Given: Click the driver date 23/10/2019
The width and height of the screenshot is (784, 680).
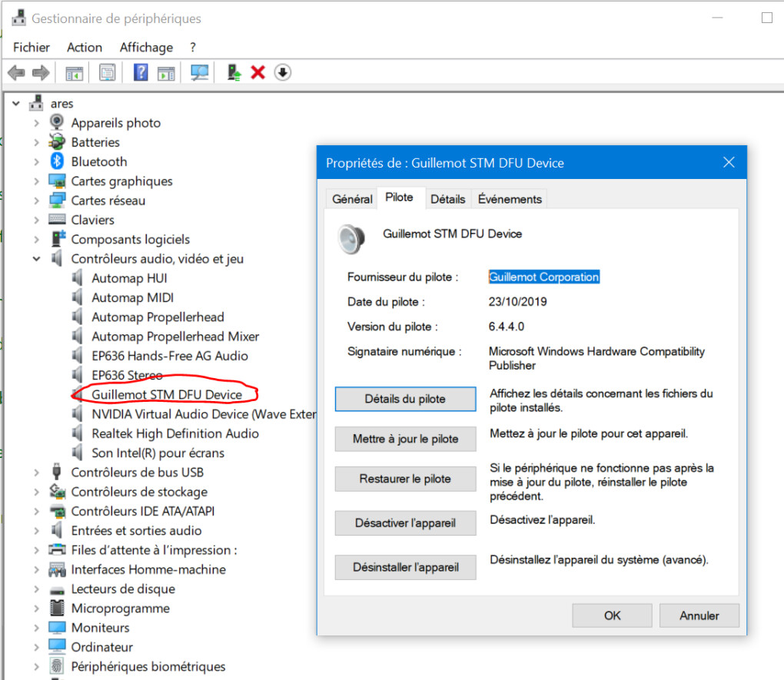Looking at the screenshot, I should tap(517, 301).
